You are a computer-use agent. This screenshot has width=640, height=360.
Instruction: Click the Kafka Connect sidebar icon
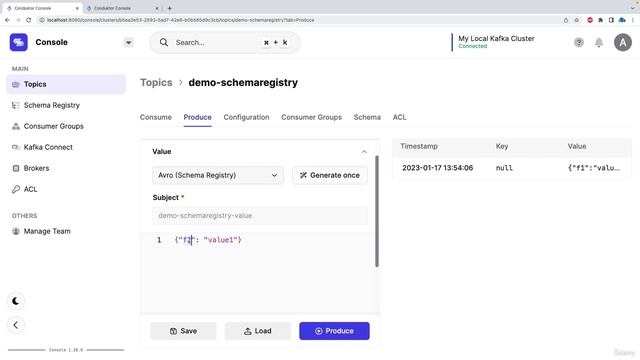pyautogui.click(x=16, y=147)
